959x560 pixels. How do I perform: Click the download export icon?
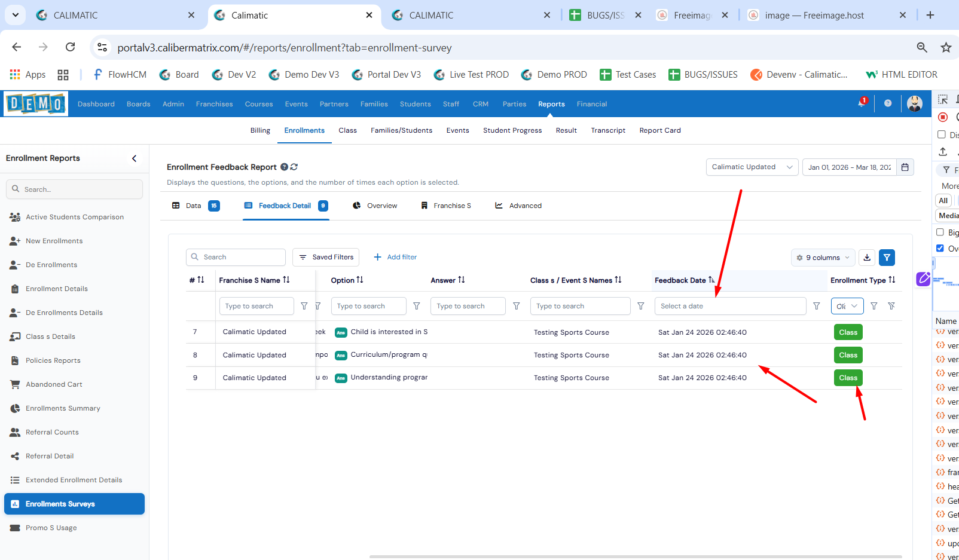pos(867,258)
